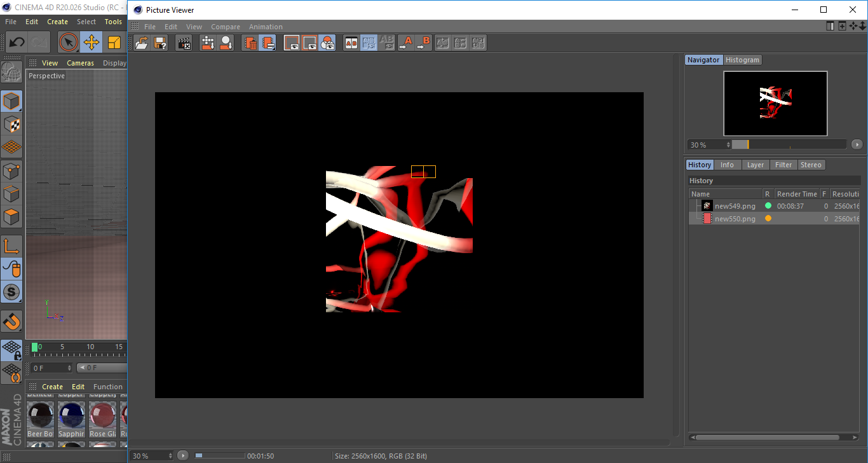Click the grid render-to-viewer icon
Viewport: 868px width, 463px height.
(x=208, y=43)
